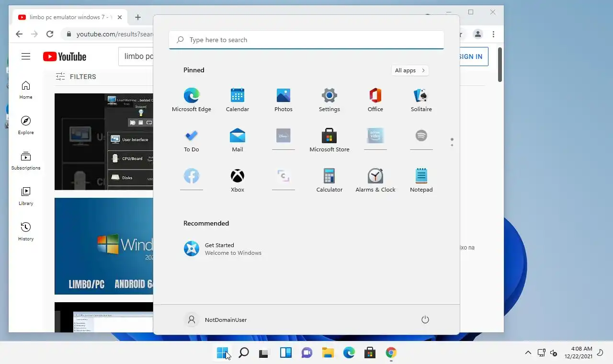The height and width of the screenshot is (364, 613).
Task: Open the first video thumbnail with CPU/Board
Action: (104, 142)
